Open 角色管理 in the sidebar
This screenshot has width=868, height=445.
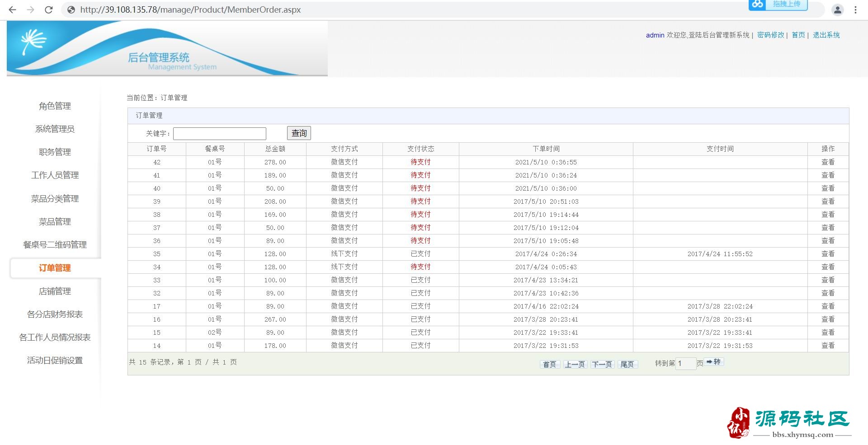55,106
